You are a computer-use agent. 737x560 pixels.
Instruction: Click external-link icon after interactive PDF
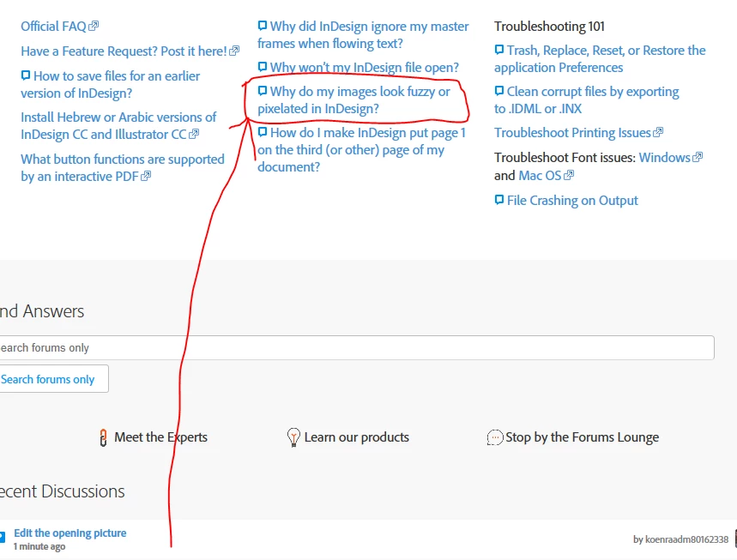pyautogui.click(x=146, y=176)
